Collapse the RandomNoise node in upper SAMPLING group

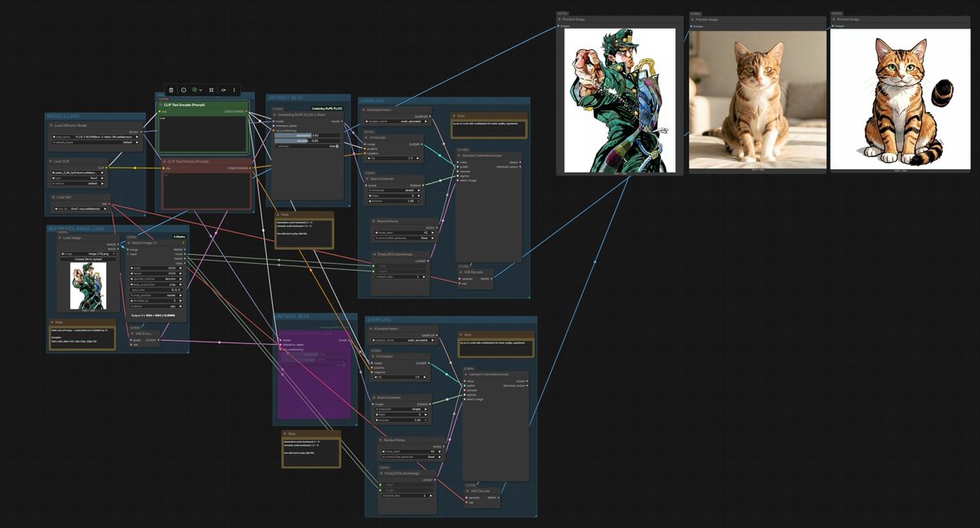coord(372,221)
